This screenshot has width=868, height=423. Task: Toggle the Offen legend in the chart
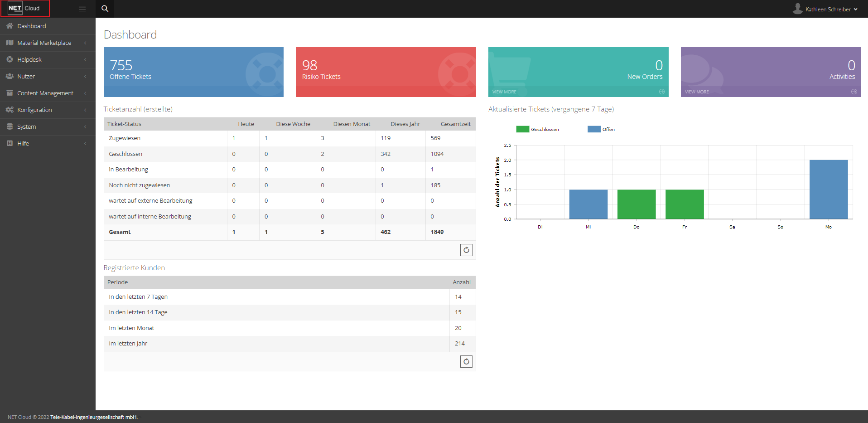click(x=593, y=129)
